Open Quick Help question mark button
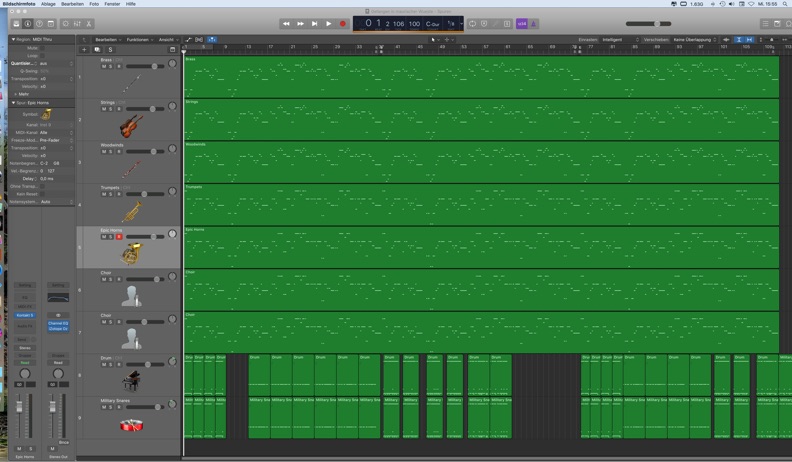This screenshot has height=462, width=792. click(39, 24)
